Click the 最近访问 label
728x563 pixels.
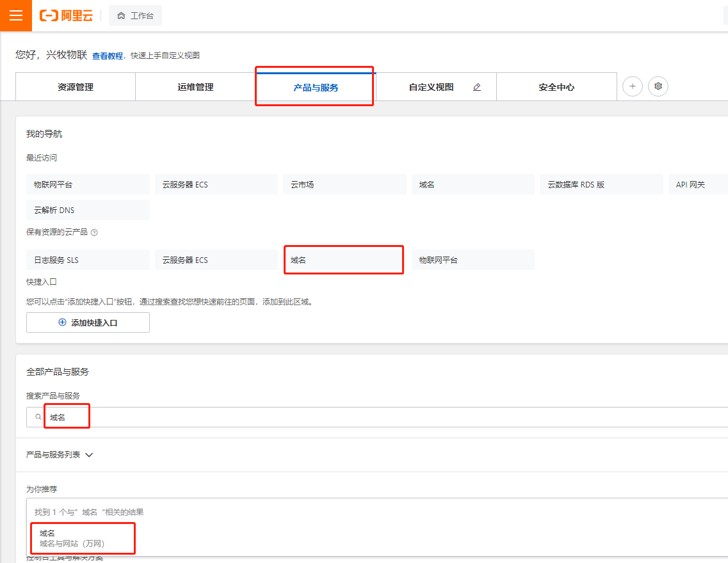[x=42, y=157]
